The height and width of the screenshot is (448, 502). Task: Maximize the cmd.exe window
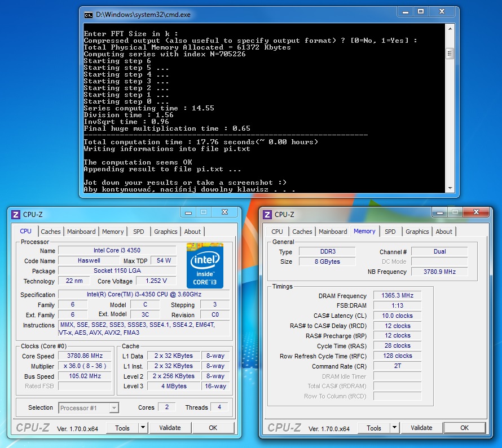point(421,12)
